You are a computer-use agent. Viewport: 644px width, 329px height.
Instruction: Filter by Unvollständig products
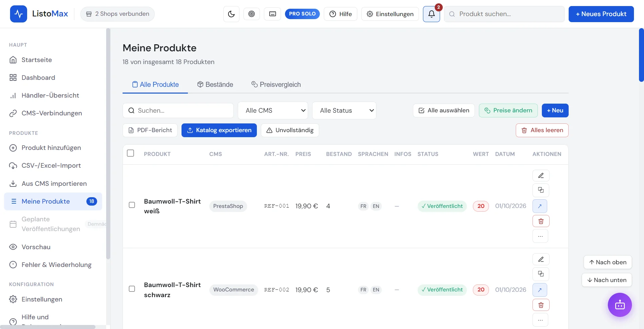click(x=290, y=130)
